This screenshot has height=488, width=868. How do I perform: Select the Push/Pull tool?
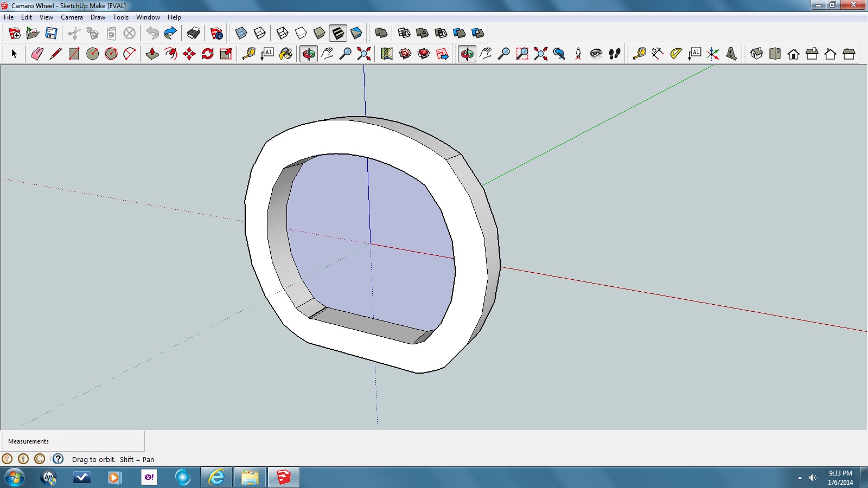152,54
